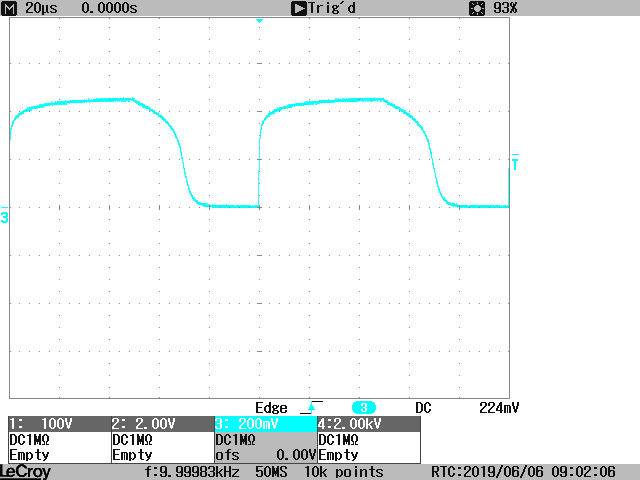Click the 50MS sample rate readout

point(271,472)
